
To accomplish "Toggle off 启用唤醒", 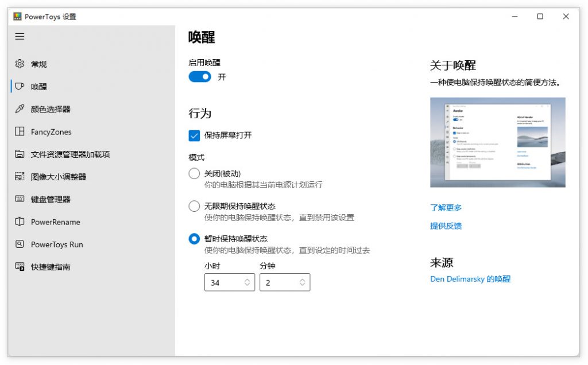I will pyautogui.click(x=199, y=76).
